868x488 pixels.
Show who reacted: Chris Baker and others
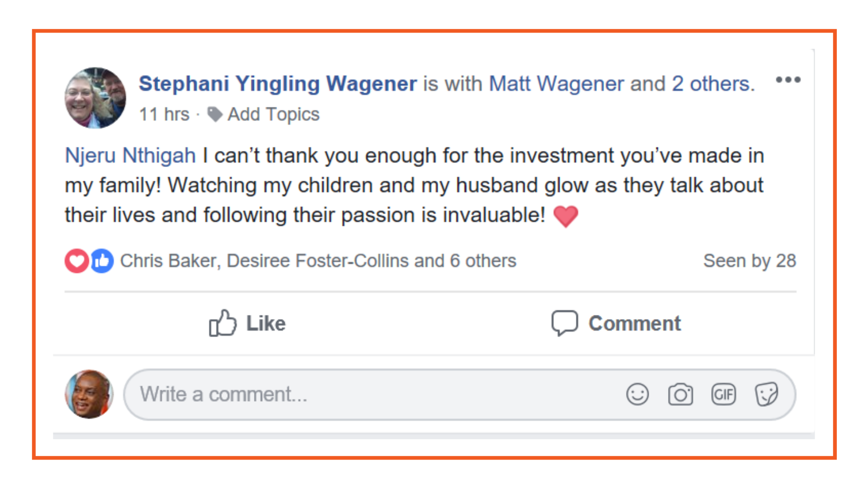(x=318, y=261)
